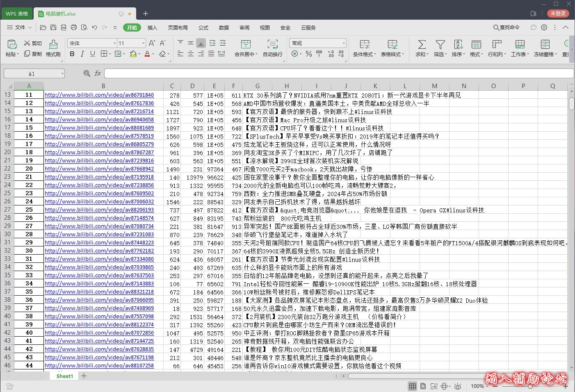Click the Export to PDF icon

64,27
